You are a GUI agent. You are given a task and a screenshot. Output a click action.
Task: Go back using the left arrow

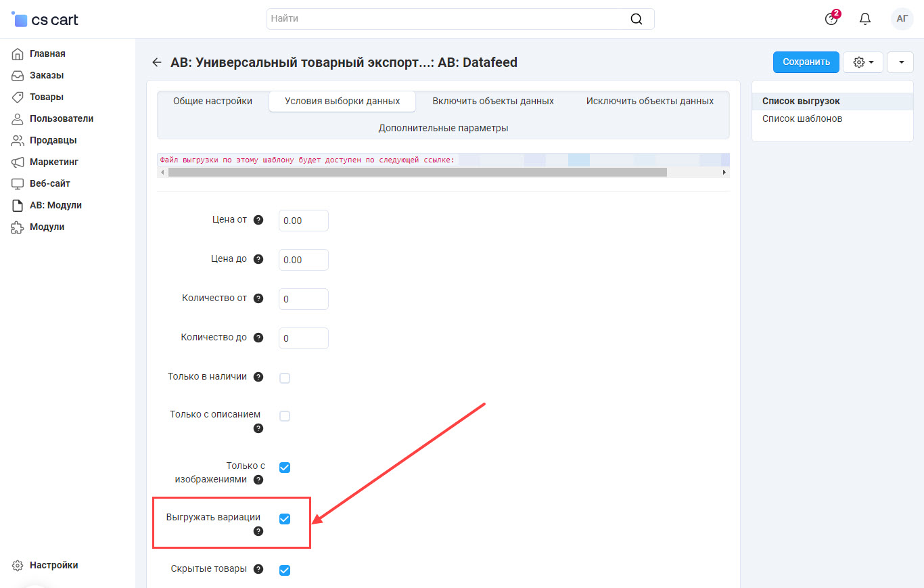[157, 62]
